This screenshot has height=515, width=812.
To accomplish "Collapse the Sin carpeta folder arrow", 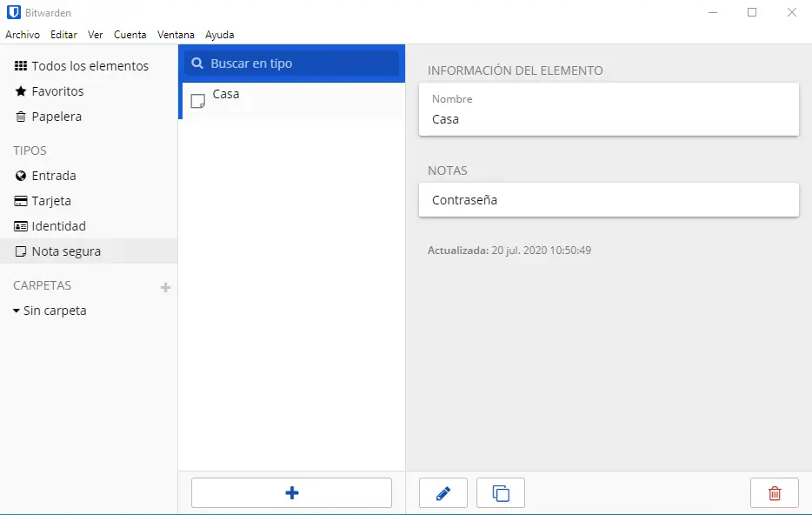I will pos(17,311).
